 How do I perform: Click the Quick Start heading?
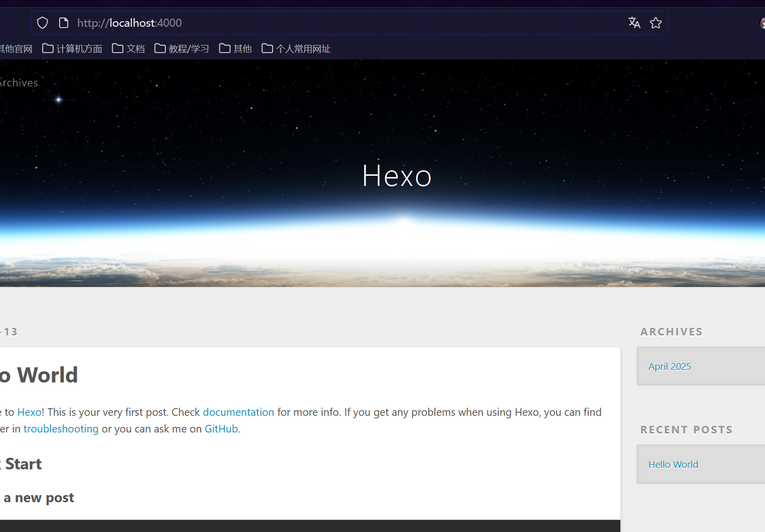[21, 464]
